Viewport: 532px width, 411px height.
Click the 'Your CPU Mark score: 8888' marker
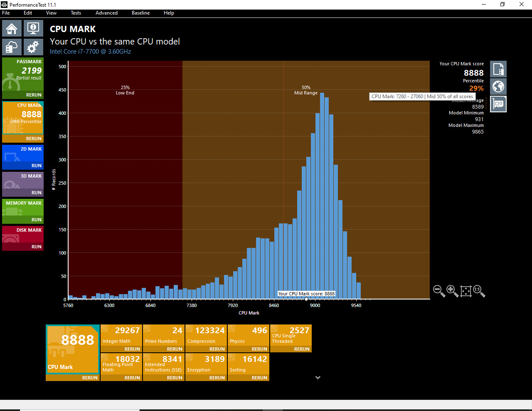306,294
